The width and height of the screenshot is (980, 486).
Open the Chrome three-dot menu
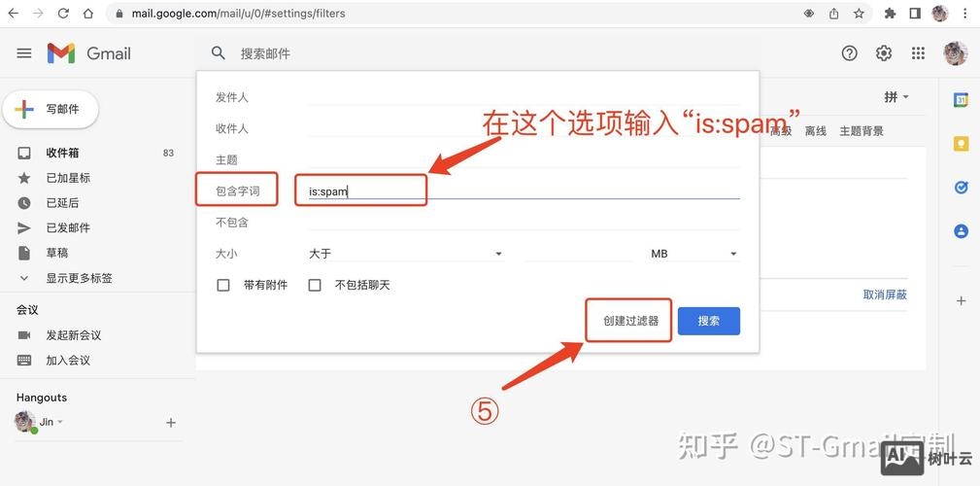[x=966, y=14]
